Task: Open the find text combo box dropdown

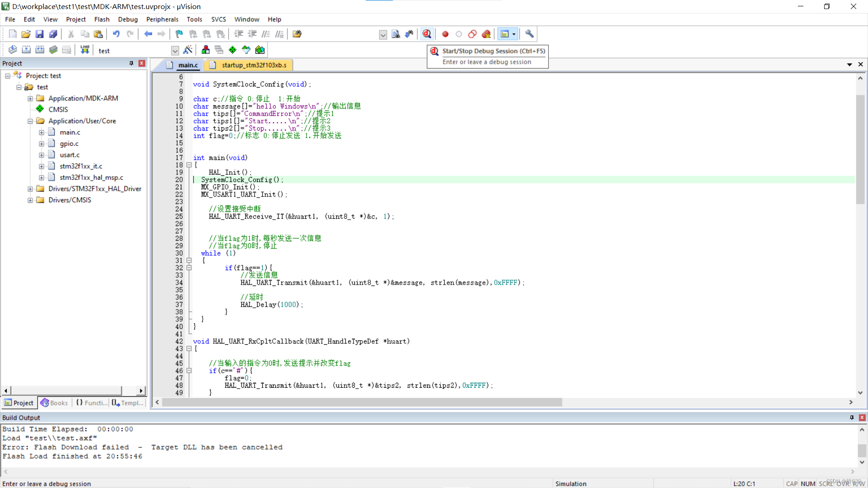Action: 383,35
